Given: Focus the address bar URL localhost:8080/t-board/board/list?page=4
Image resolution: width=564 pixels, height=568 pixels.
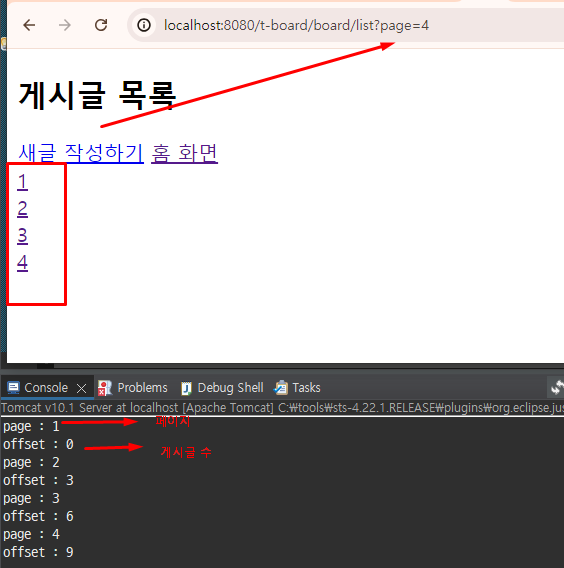Looking at the screenshot, I should tap(296, 25).
